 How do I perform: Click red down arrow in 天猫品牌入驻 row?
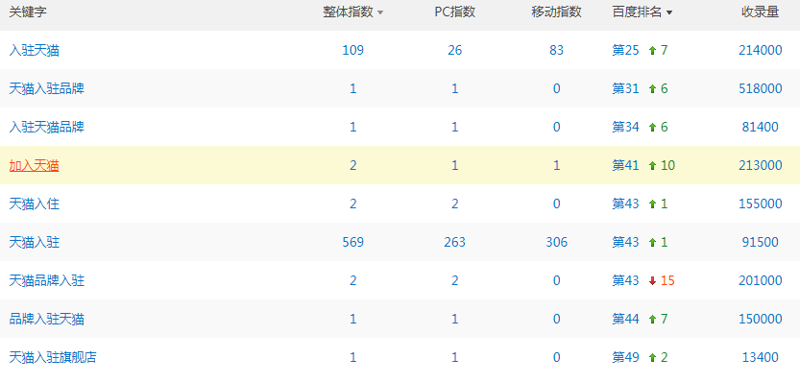coord(652,281)
